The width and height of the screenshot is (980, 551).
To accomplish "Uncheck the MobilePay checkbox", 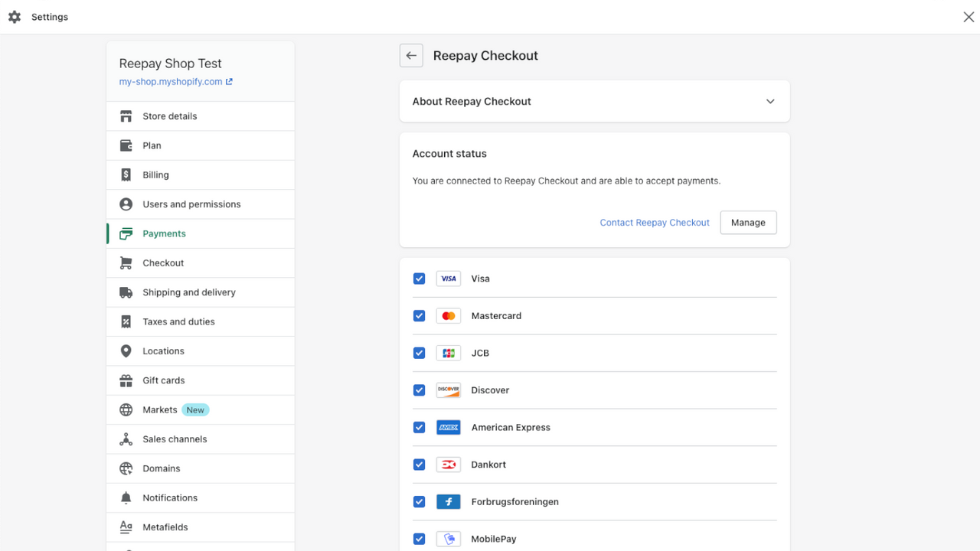I will coord(419,539).
